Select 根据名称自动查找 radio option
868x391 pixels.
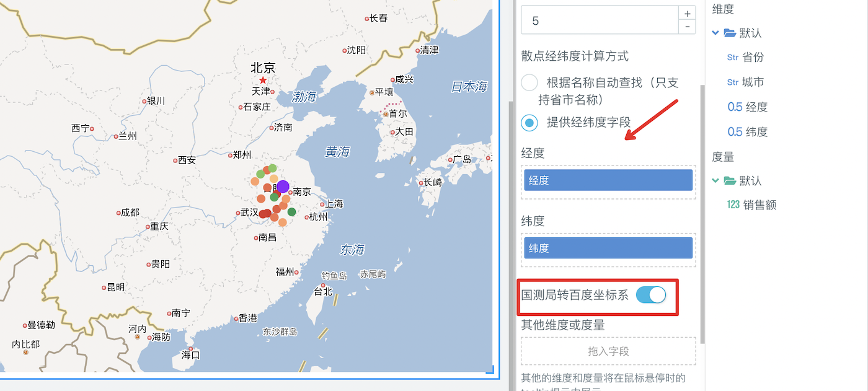pyautogui.click(x=529, y=82)
